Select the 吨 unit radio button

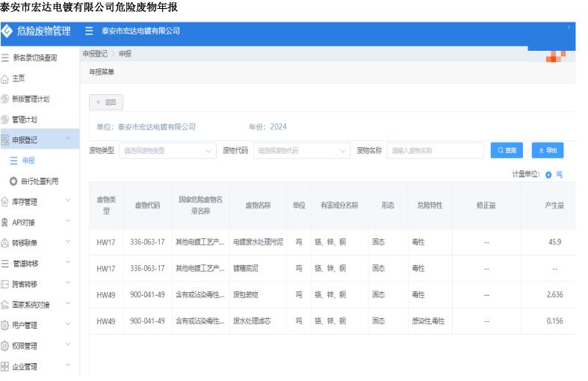click(548, 174)
